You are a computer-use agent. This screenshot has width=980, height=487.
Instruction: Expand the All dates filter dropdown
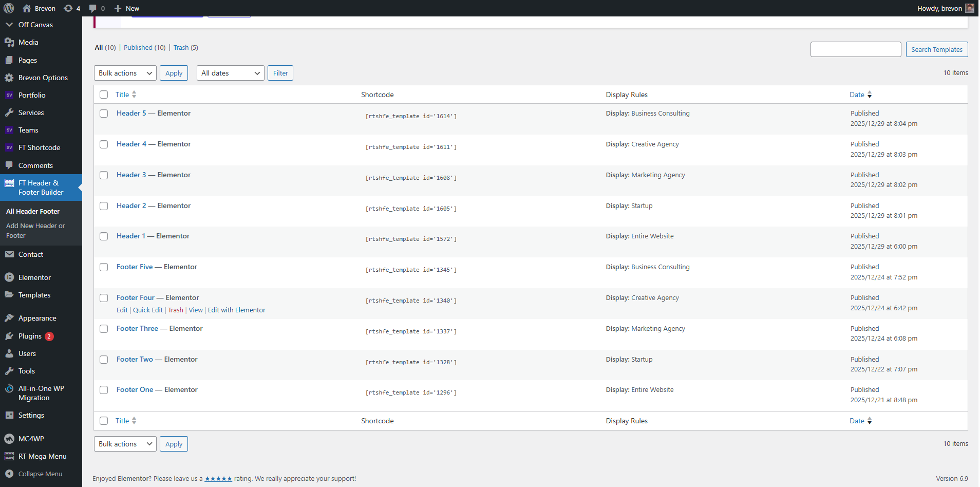click(230, 73)
